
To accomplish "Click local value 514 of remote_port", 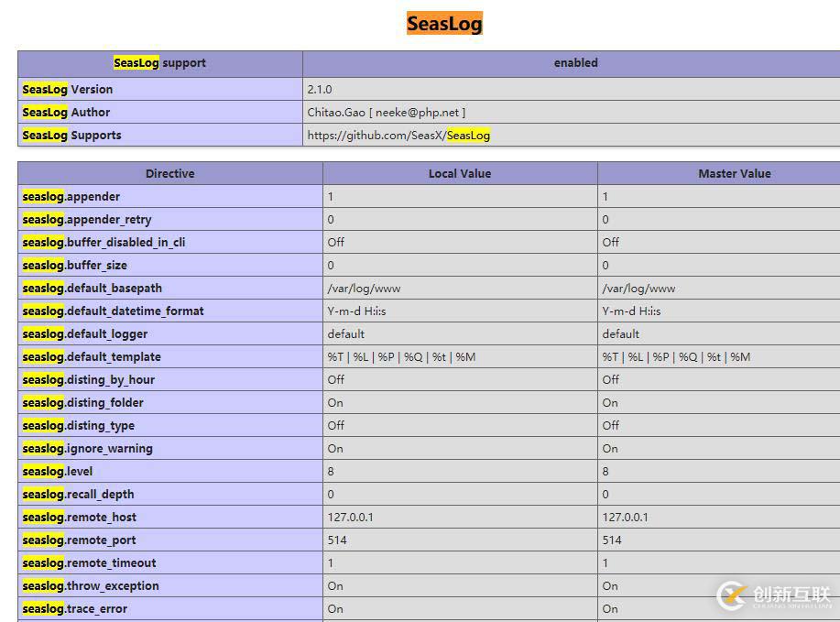I will point(337,540).
